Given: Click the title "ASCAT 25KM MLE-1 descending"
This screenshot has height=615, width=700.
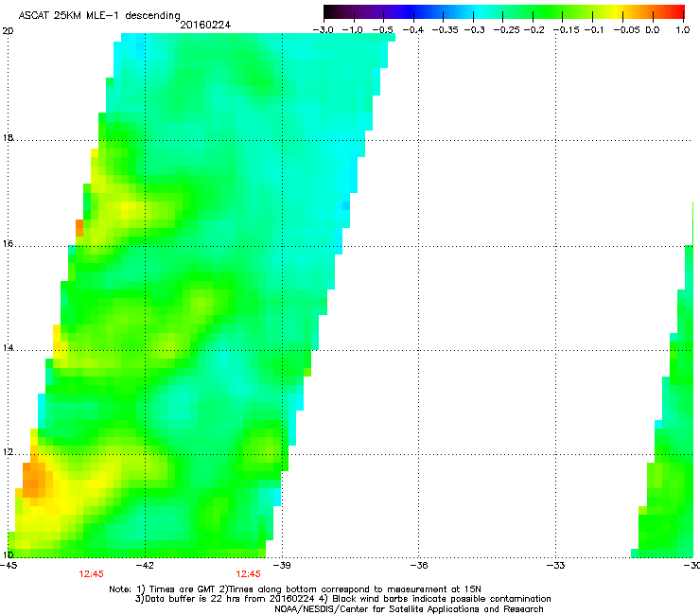Looking at the screenshot, I should click(99, 16).
